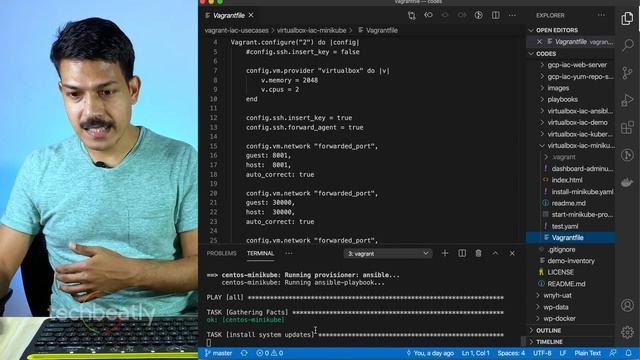Screen dimensions: 640x360
Task: Open Source Control in activity bar
Action: pos(627,73)
